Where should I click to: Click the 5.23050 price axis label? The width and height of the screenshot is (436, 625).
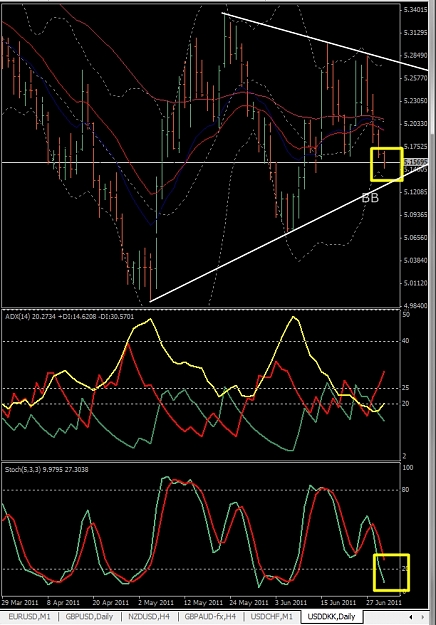point(415,100)
